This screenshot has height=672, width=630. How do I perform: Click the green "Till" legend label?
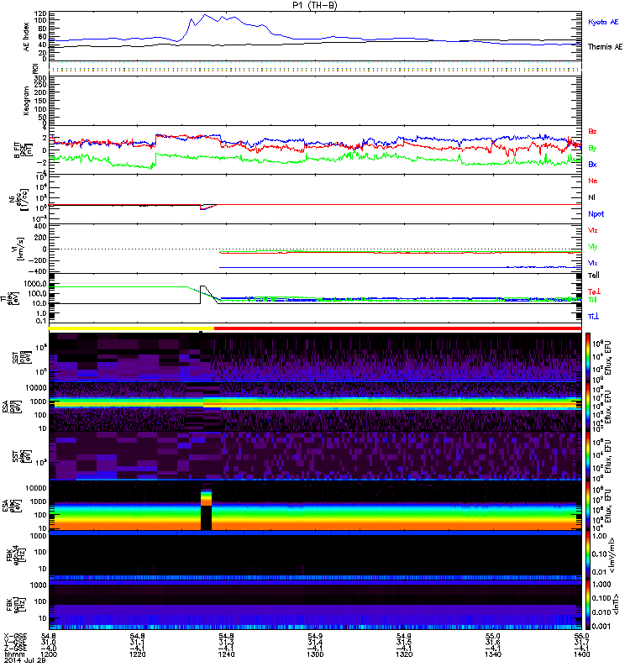click(592, 300)
